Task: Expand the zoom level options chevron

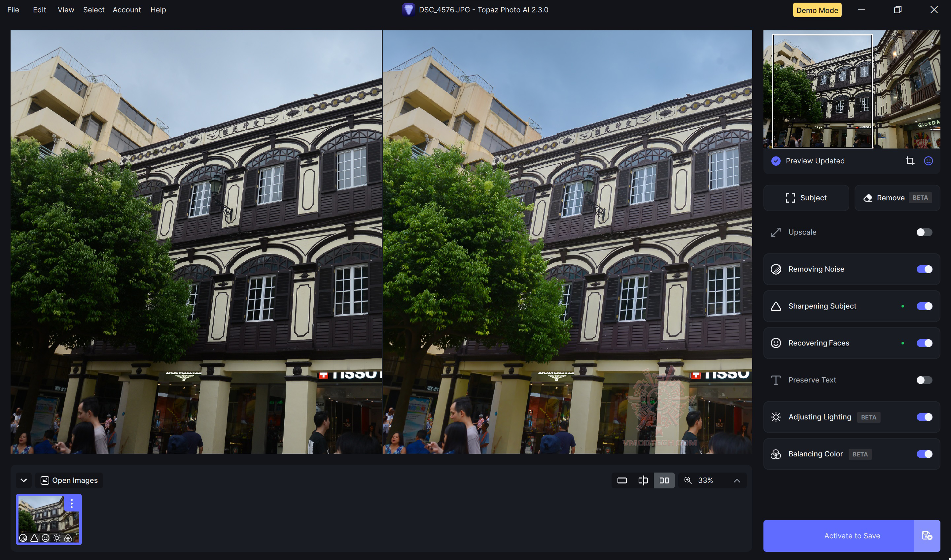Action: [x=737, y=480]
